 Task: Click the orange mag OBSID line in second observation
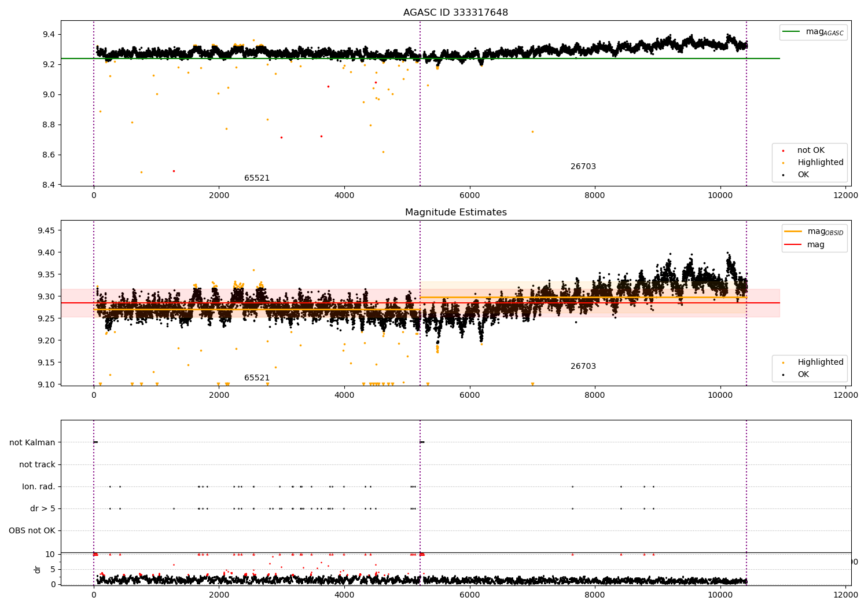(583, 297)
